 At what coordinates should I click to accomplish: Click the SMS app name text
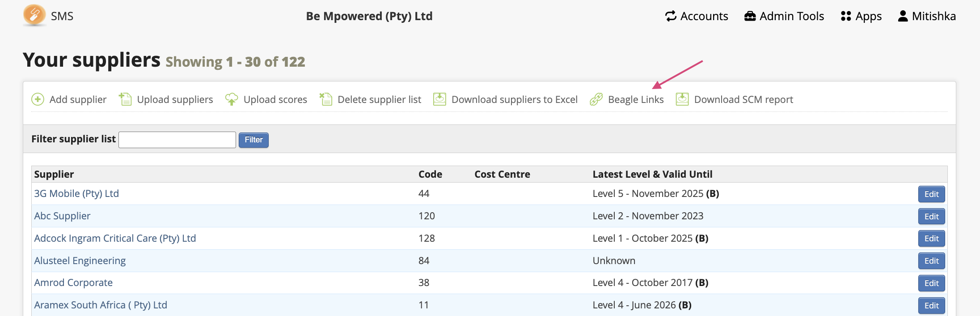point(62,16)
